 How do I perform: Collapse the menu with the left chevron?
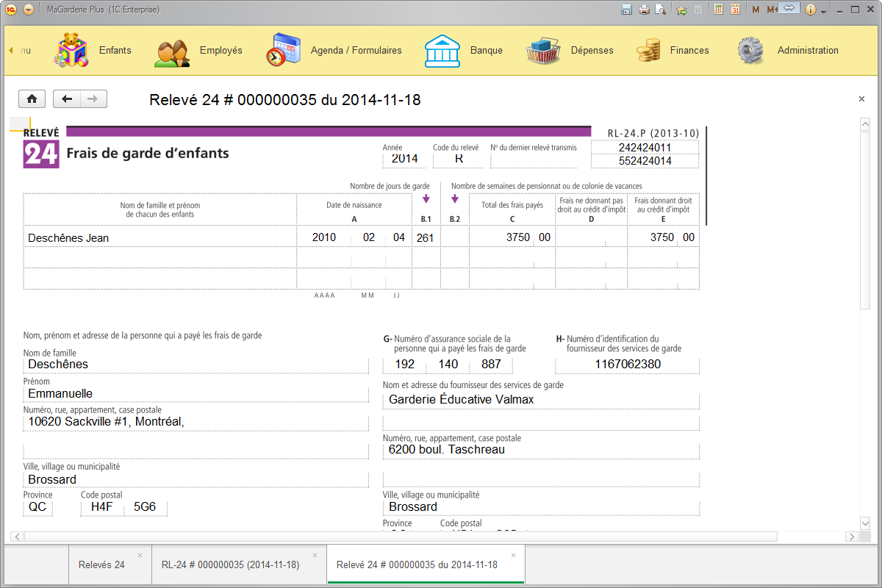(x=10, y=50)
